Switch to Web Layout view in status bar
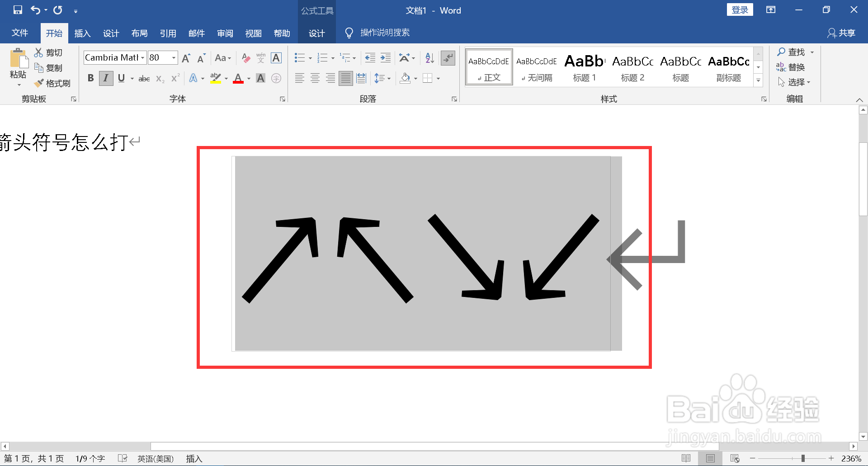The image size is (868, 466). coord(735,458)
